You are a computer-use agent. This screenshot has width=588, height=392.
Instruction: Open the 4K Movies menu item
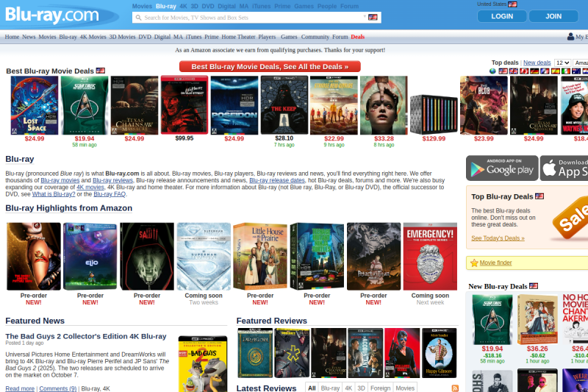[93, 37]
